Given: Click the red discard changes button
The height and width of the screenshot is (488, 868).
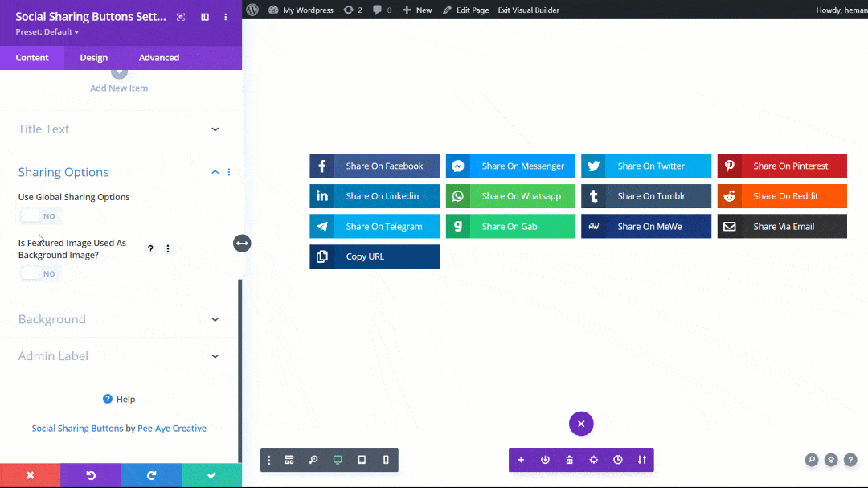Looking at the screenshot, I should click(31, 475).
